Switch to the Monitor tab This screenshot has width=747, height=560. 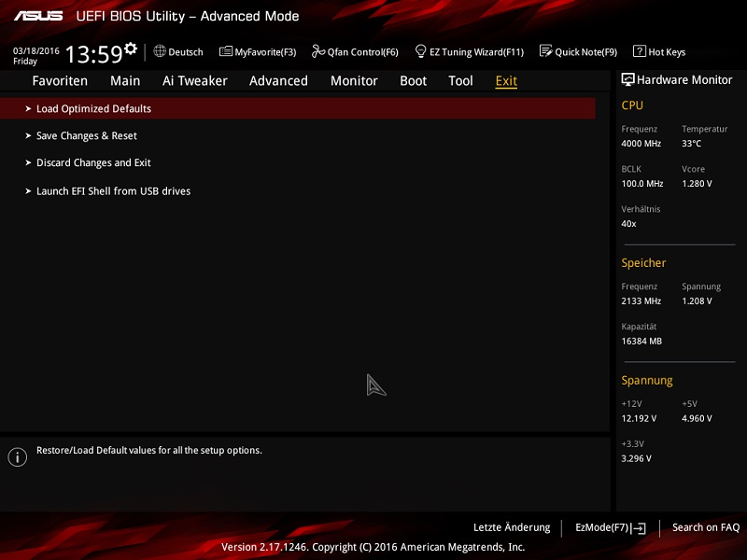[354, 81]
